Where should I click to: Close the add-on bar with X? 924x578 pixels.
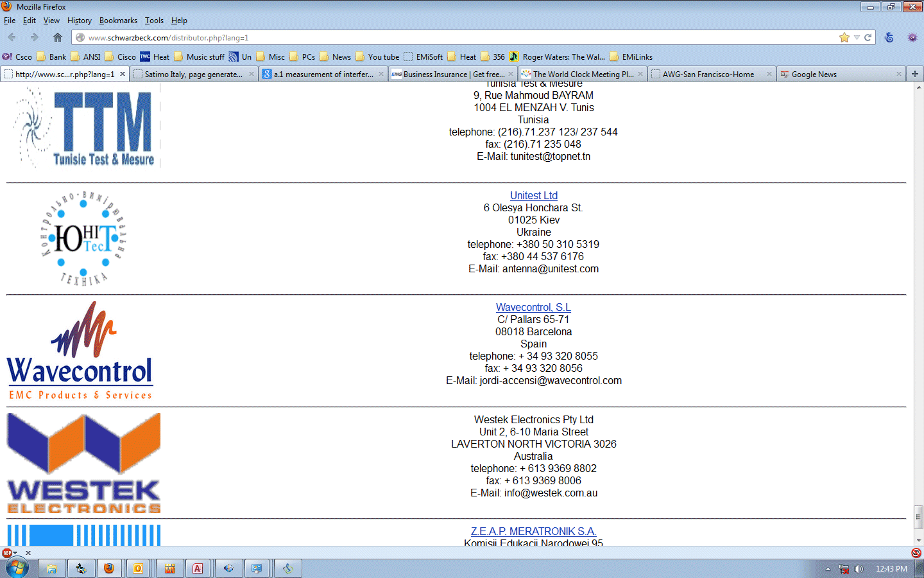coord(28,553)
